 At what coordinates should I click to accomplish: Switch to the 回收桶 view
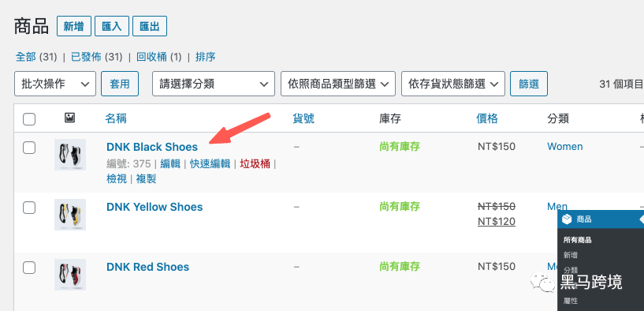pyautogui.click(x=151, y=57)
